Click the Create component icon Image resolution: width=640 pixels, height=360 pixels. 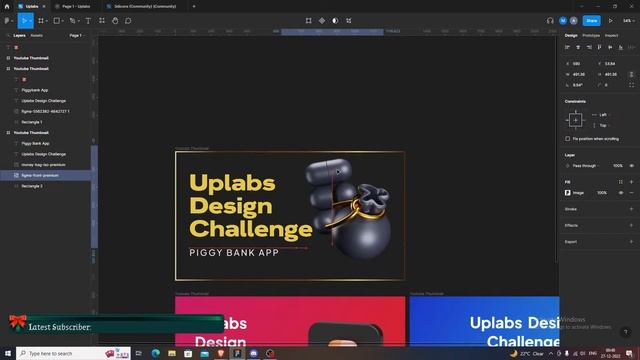pyautogui.click(x=322, y=21)
